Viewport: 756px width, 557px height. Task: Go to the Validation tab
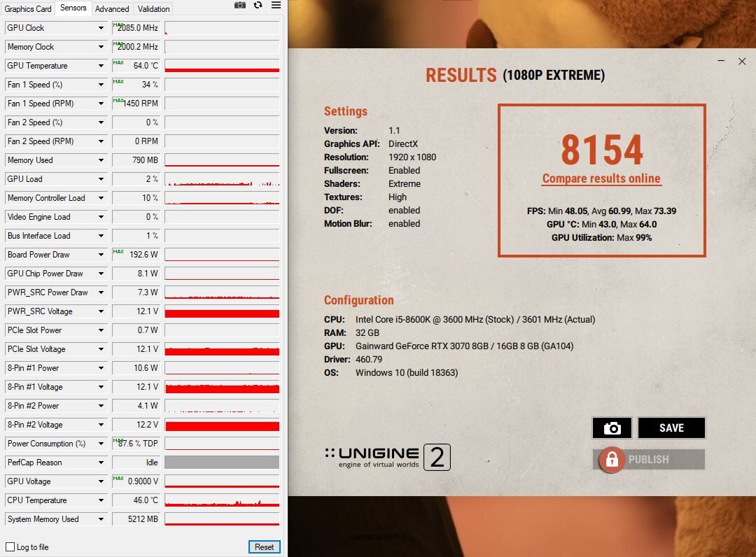click(153, 8)
